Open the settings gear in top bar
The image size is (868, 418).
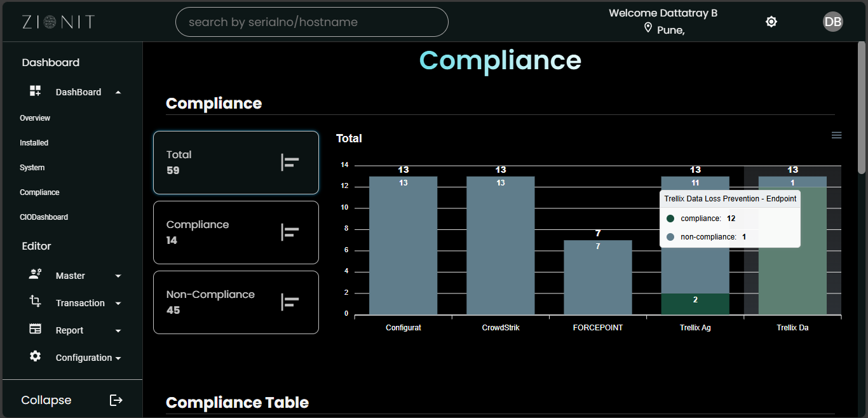(771, 21)
